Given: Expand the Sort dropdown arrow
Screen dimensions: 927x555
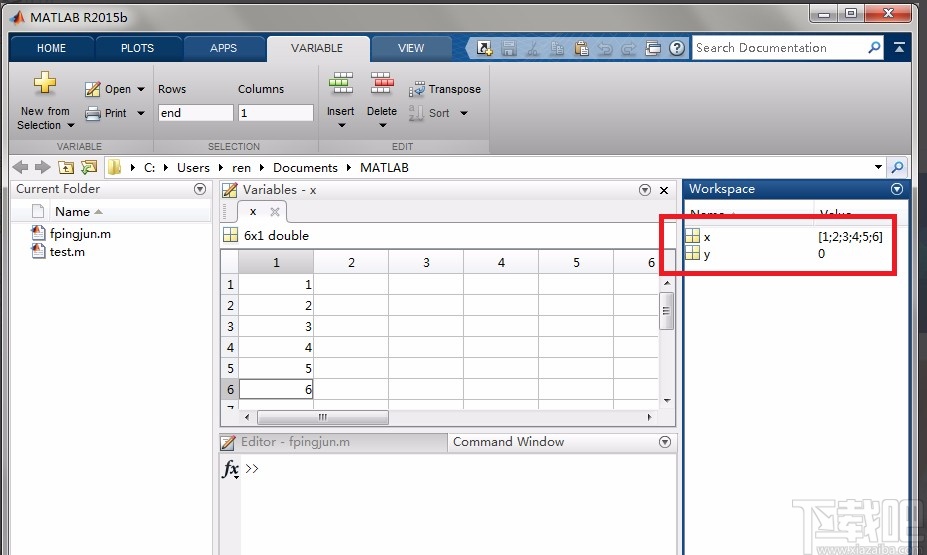Looking at the screenshot, I should pyautogui.click(x=464, y=113).
